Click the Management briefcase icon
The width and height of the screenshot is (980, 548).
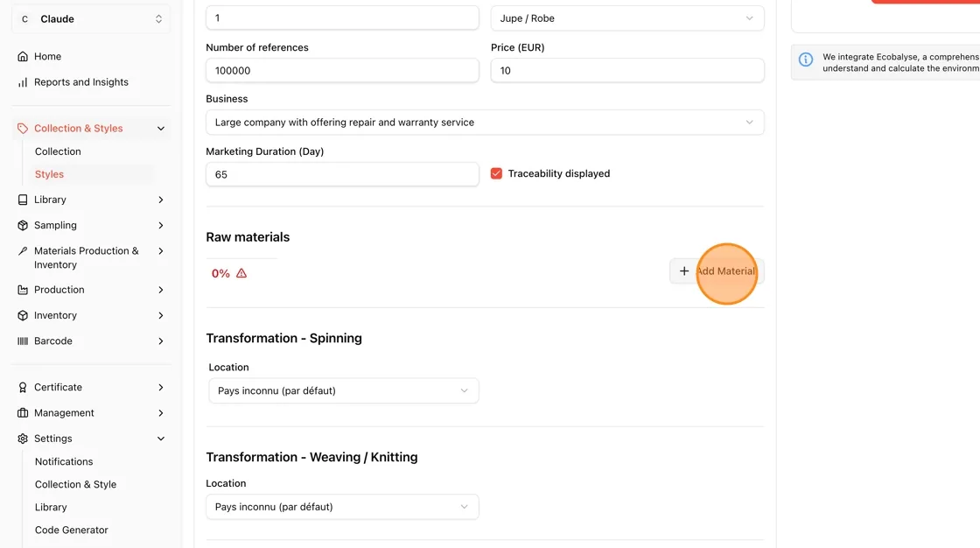tap(23, 413)
